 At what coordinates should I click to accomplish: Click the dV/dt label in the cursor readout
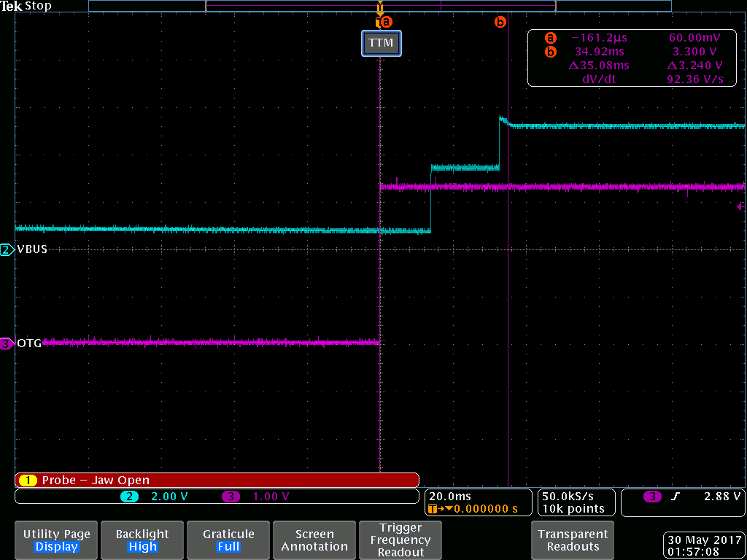599,79
